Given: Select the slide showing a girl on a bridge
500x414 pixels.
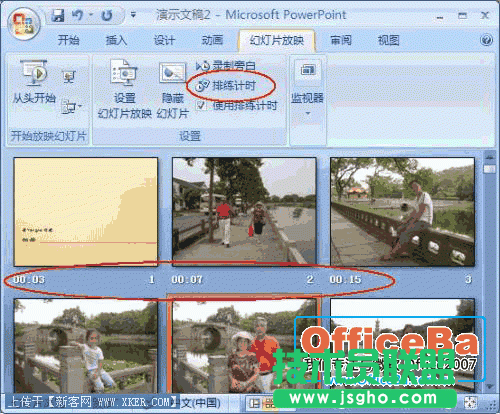Looking at the screenshot, I should pos(86,346).
